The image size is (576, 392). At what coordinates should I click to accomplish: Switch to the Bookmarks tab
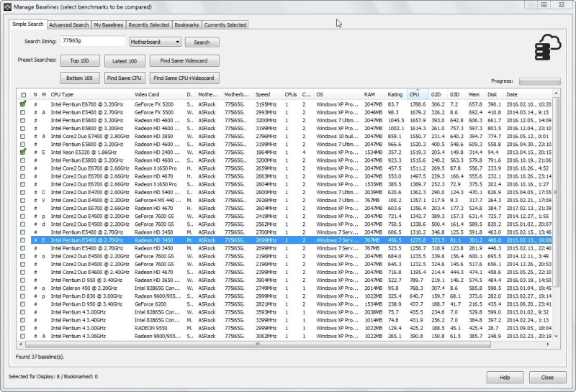[x=186, y=24]
